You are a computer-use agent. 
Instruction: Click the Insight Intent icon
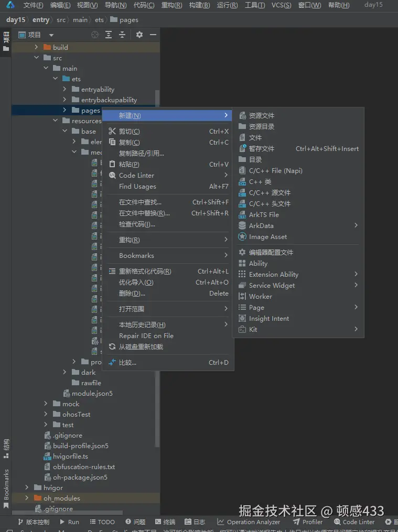click(x=242, y=318)
